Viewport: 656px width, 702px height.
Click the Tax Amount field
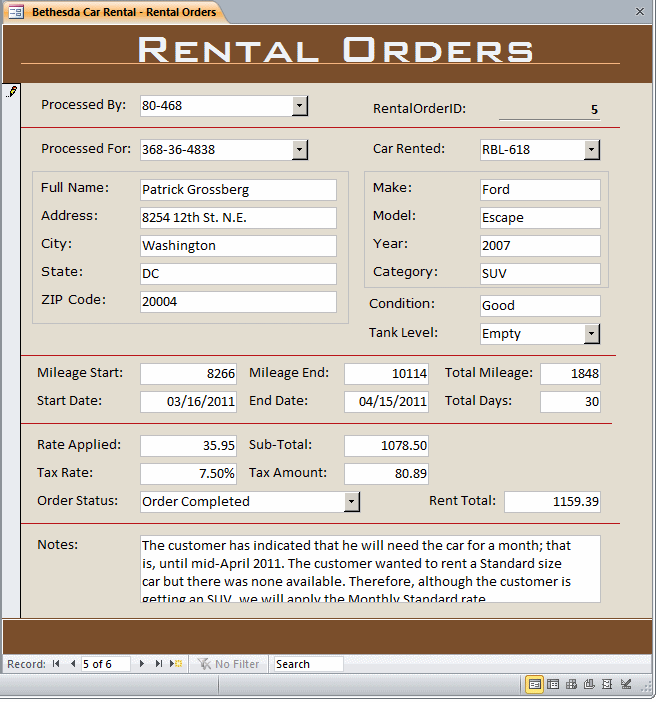[x=386, y=474]
